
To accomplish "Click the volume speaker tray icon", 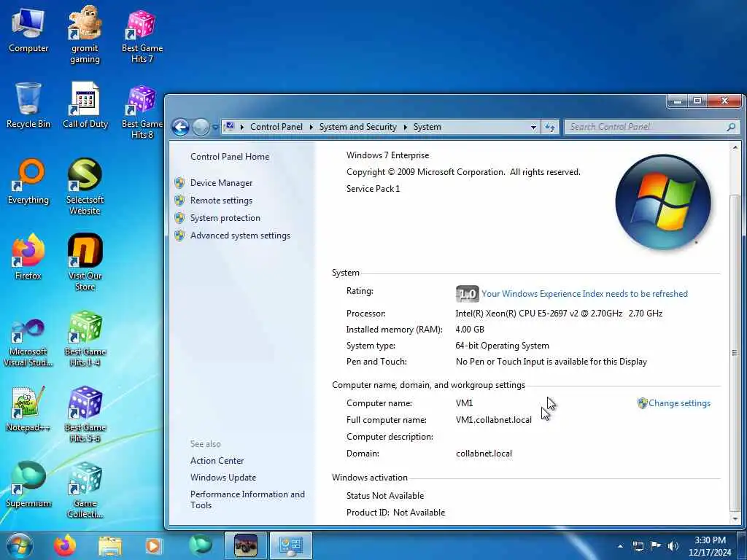I will click(x=673, y=546).
